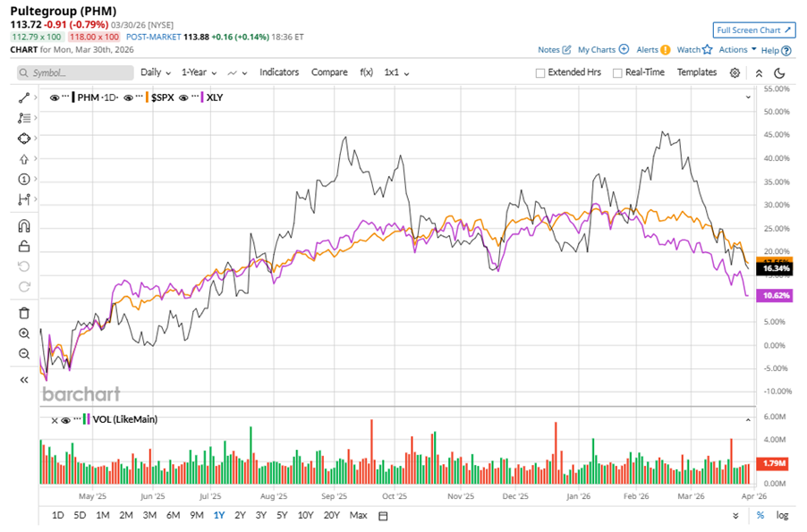Open the numbered annotation tool
The width and height of the screenshot is (807, 532).
point(23,179)
